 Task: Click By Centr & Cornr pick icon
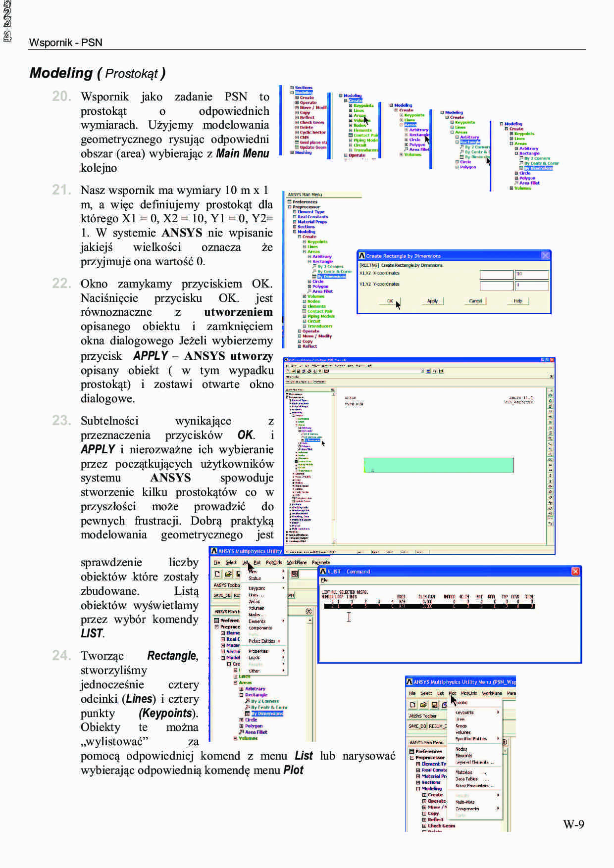coord(314,271)
